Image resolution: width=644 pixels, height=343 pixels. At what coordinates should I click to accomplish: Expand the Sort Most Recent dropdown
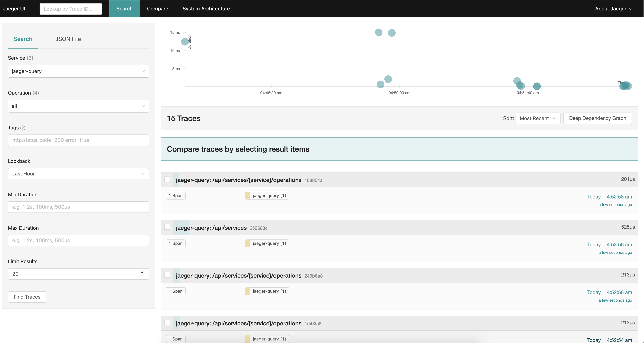[538, 118]
